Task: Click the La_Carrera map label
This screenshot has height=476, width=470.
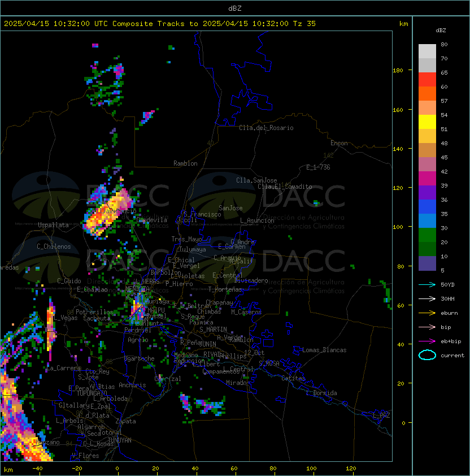Action: coord(64,368)
